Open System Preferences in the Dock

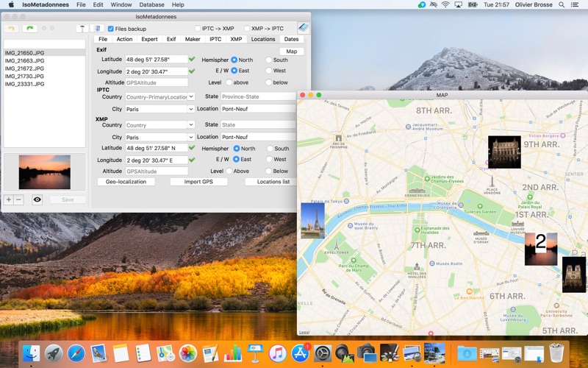[x=323, y=353]
